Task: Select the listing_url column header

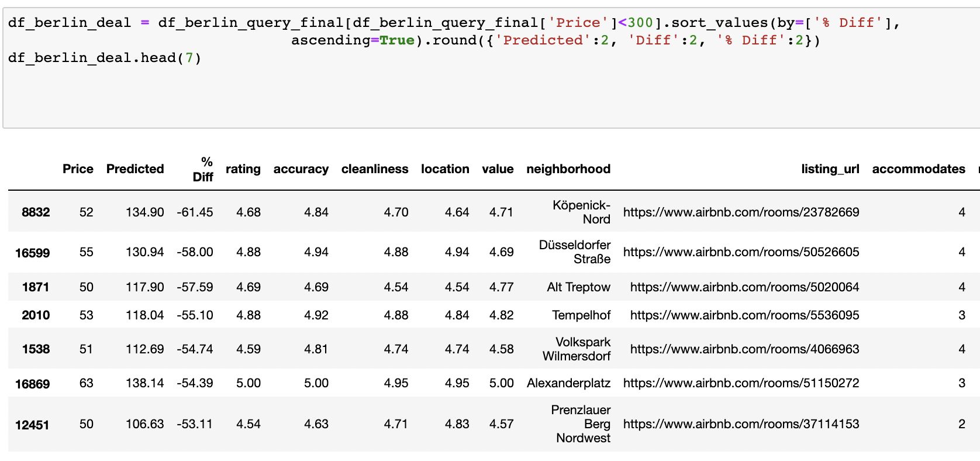Action: coord(830,169)
